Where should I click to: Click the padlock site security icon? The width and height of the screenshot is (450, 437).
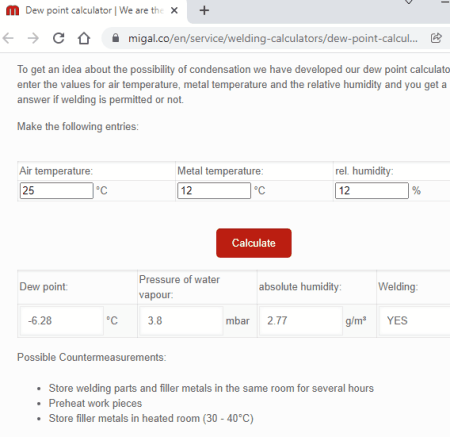click(x=115, y=38)
